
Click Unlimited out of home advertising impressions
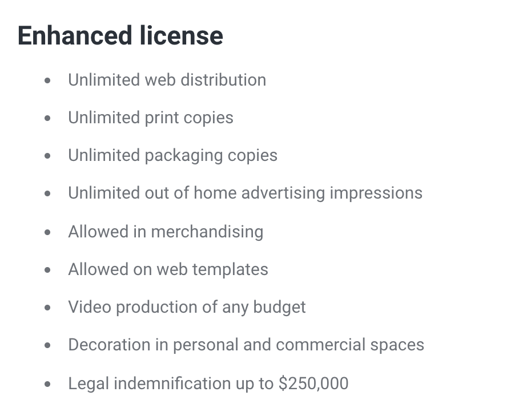click(245, 193)
